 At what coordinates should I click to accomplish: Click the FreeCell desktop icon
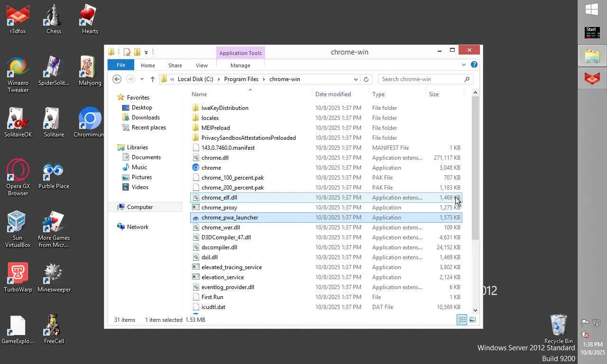click(54, 329)
